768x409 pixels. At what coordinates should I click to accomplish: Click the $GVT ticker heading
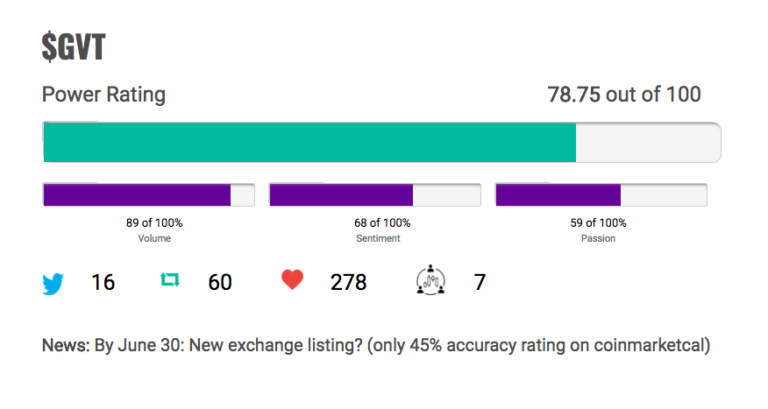(x=73, y=47)
